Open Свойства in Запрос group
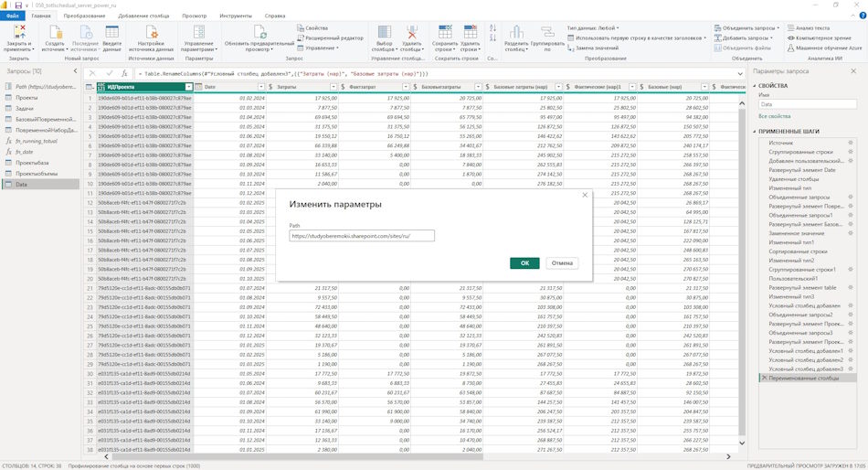 (x=312, y=27)
